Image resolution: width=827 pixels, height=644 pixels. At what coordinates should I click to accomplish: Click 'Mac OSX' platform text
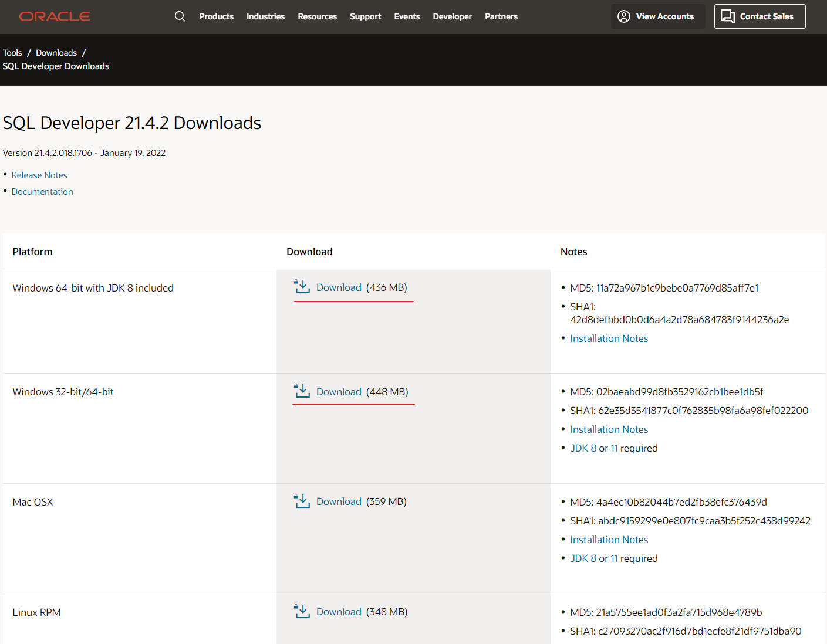pyautogui.click(x=33, y=502)
